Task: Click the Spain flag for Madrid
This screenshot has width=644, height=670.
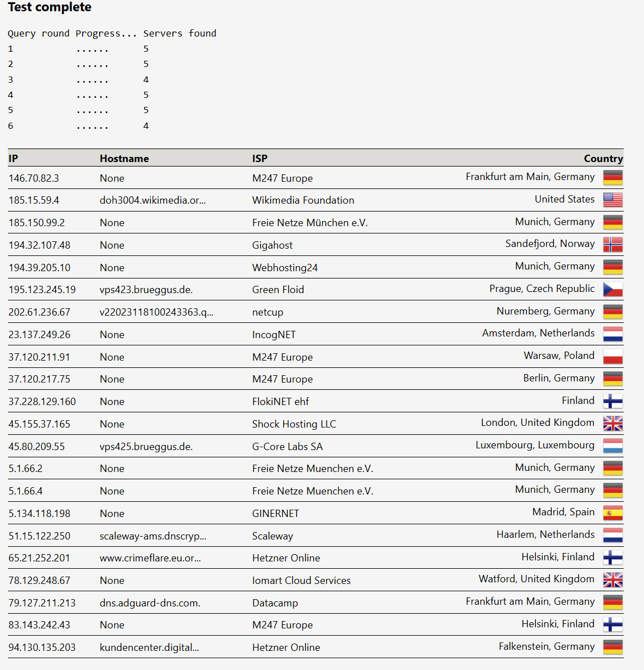Action: (612, 513)
